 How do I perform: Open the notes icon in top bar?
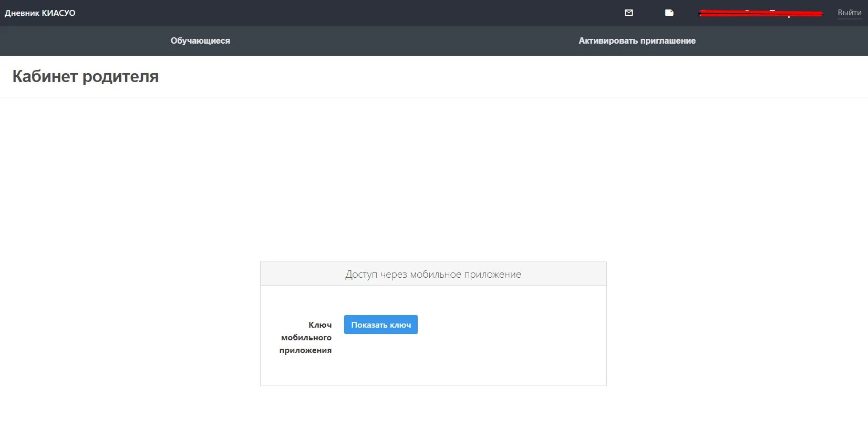(x=669, y=13)
